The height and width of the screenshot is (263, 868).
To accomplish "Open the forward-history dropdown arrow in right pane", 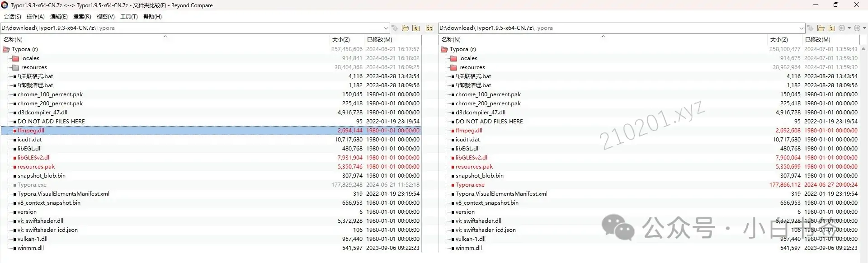I will coord(864,28).
